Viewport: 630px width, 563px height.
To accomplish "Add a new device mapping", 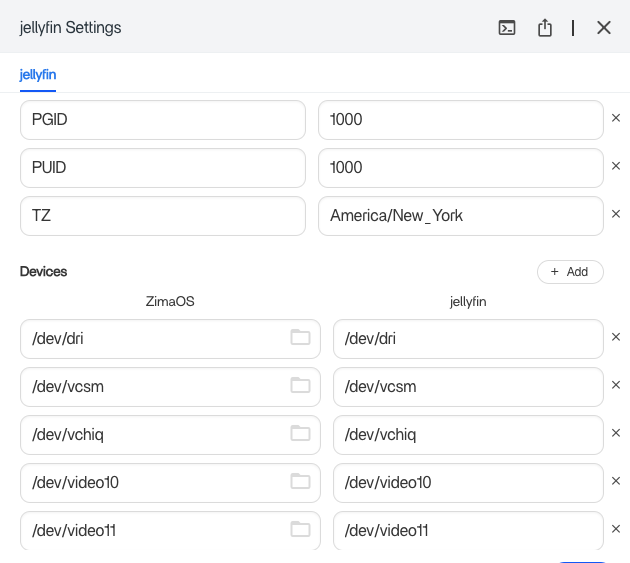I will point(570,272).
